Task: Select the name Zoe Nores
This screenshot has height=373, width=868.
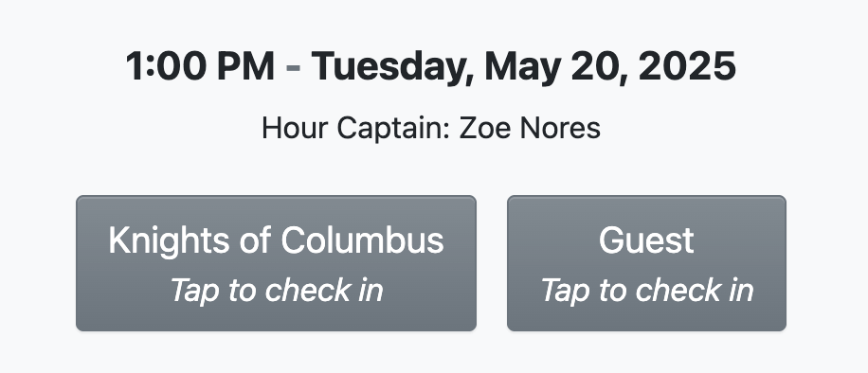Action: (x=531, y=129)
